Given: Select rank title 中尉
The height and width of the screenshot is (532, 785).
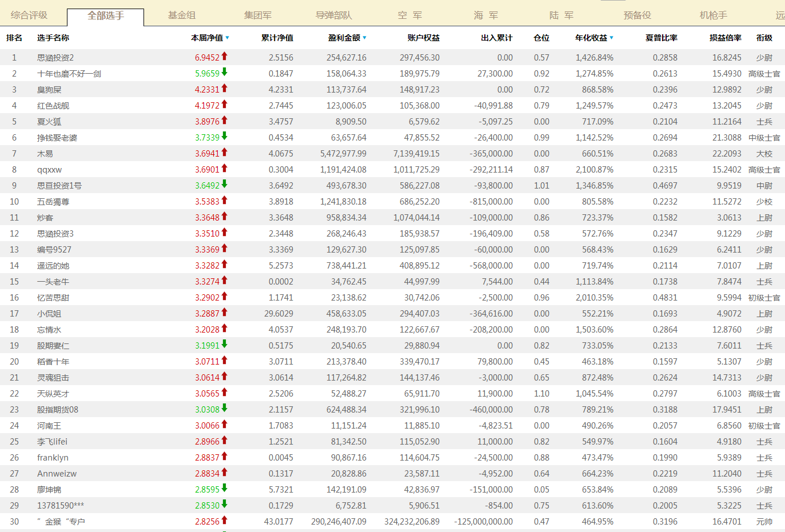Looking at the screenshot, I should coord(764,186).
